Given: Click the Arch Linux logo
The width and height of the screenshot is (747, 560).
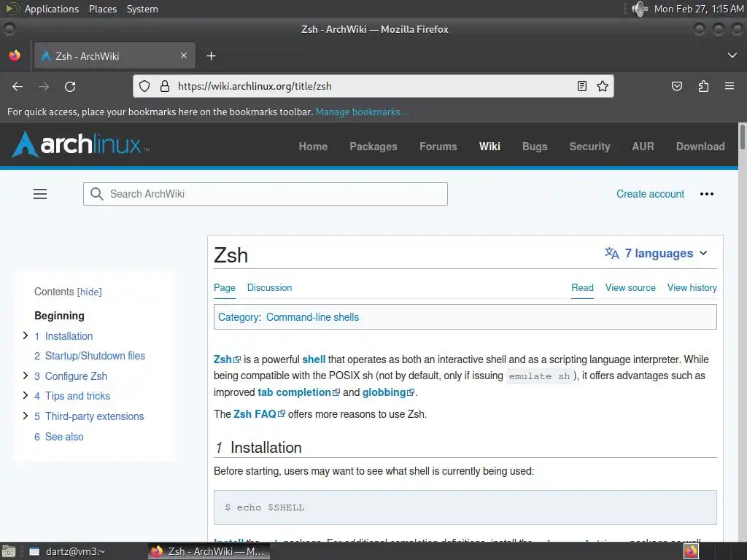Looking at the screenshot, I should [80, 144].
